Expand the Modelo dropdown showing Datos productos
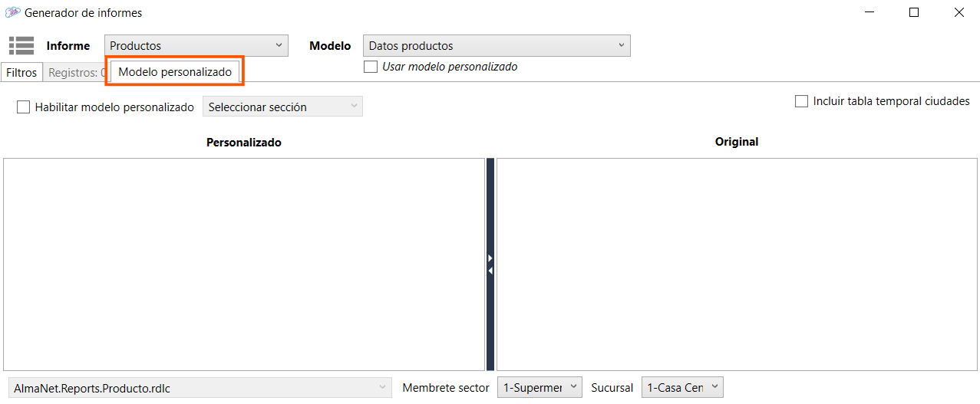Image resolution: width=980 pixels, height=404 pixels. [497, 46]
